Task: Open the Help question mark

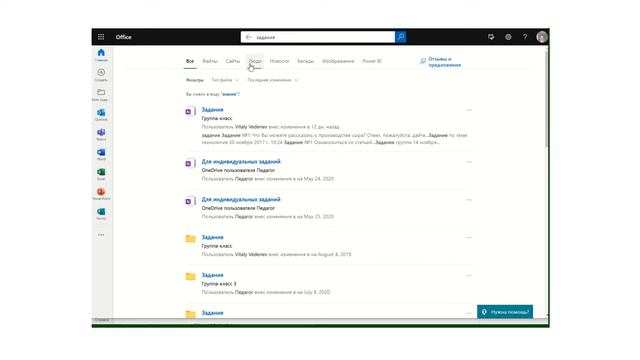Action: pyautogui.click(x=525, y=37)
